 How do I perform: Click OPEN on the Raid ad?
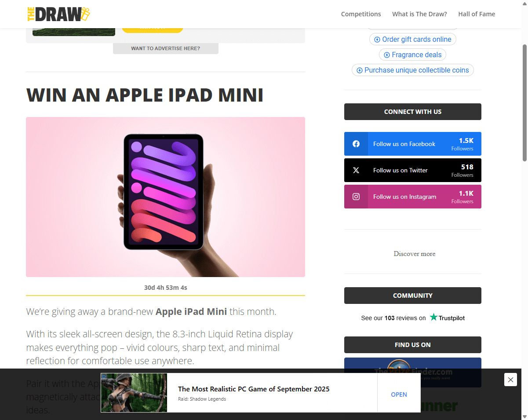(399, 394)
